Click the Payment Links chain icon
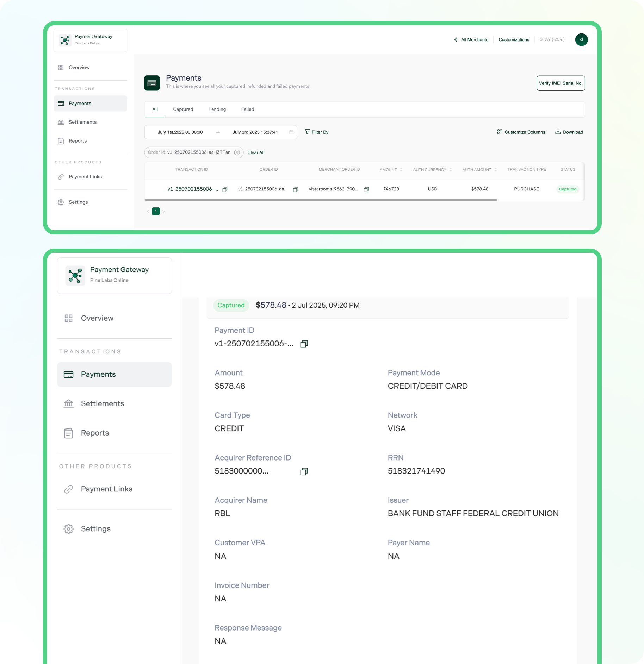 tap(68, 489)
